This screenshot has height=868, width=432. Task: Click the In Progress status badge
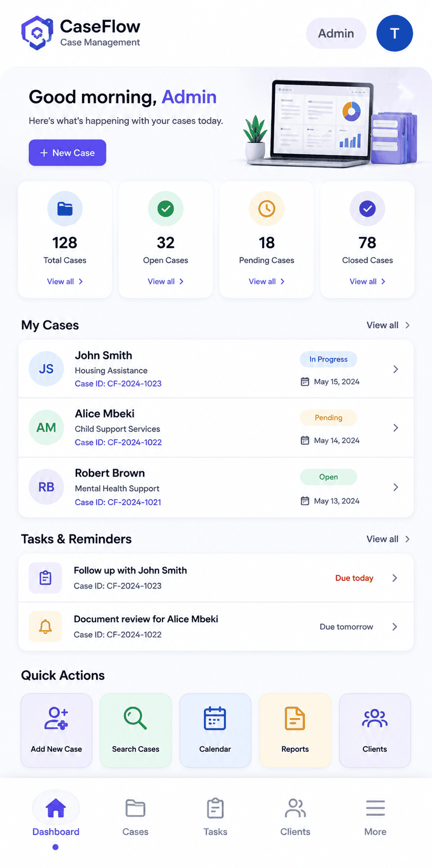tap(329, 360)
